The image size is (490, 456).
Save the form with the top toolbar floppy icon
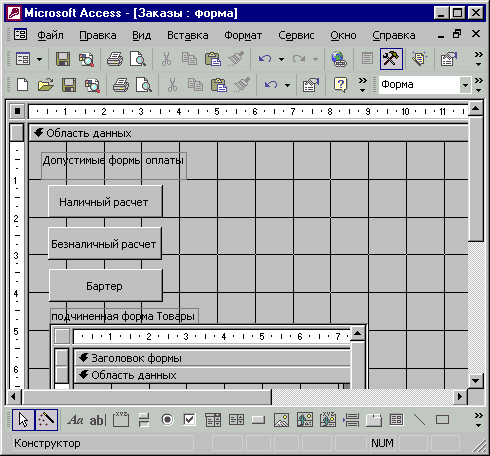[x=63, y=59]
